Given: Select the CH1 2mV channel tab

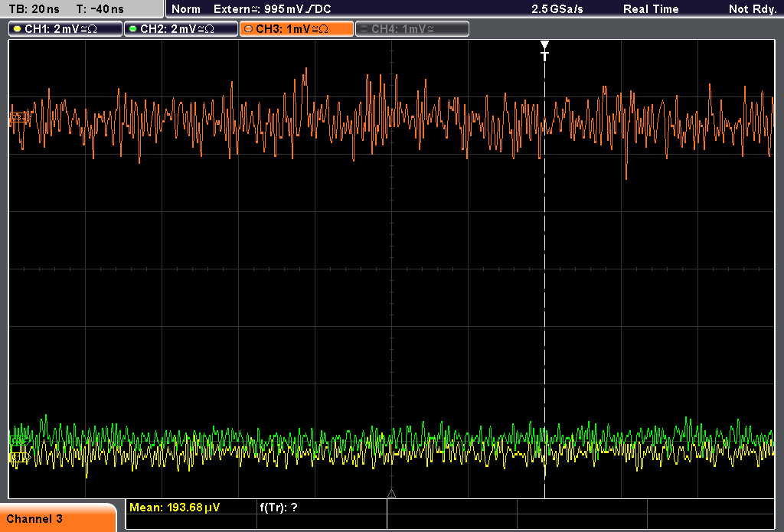Looking at the screenshot, I should [x=66, y=29].
